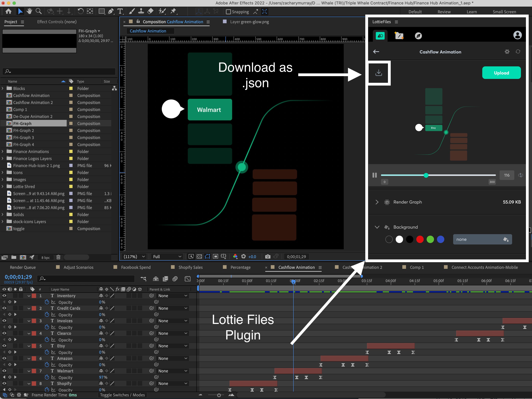Select the Review workspace
The image size is (532, 399).
pyautogui.click(x=444, y=12)
